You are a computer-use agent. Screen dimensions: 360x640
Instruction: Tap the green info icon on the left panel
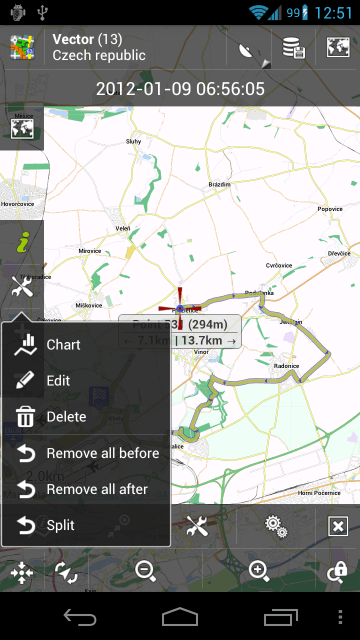[x=22, y=242]
